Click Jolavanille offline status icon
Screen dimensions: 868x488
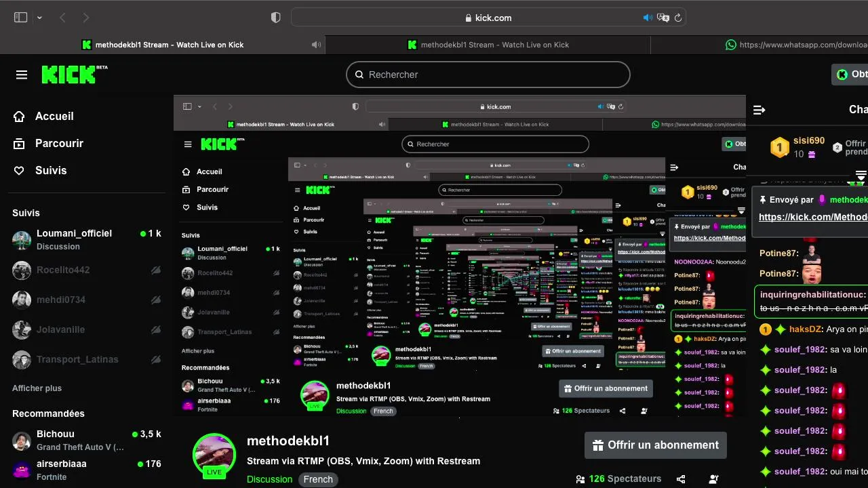coord(155,329)
